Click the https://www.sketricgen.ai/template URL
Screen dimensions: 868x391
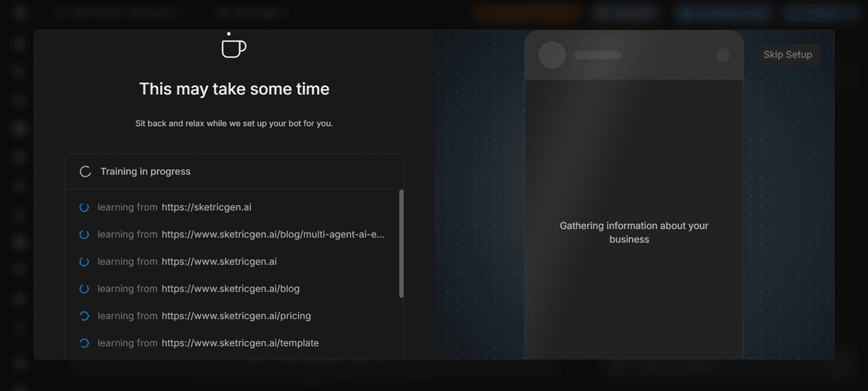click(x=240, y=343)
